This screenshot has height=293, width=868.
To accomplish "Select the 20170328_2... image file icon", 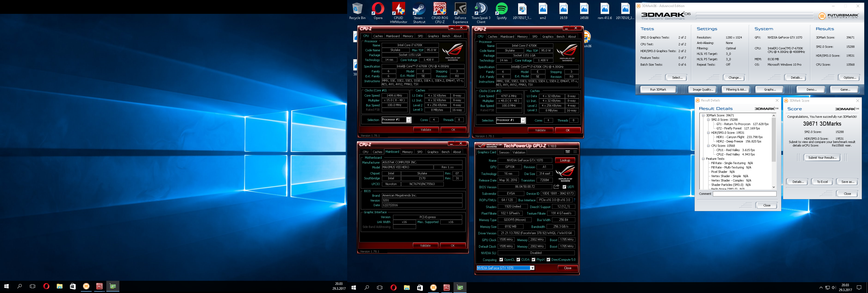I will (x=625, y=11).
